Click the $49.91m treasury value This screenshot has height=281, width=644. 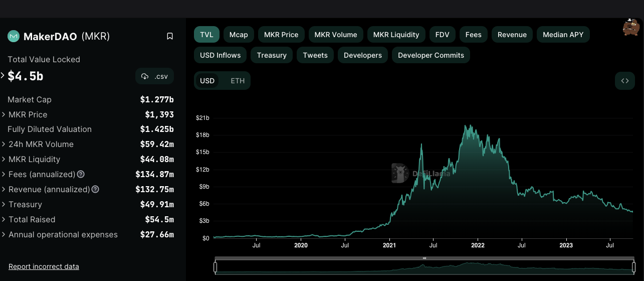click(157, 204)
